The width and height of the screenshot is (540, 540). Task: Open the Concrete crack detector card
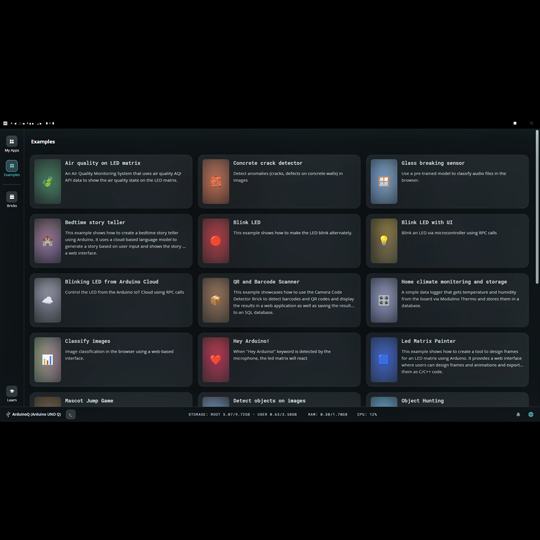click(279, 181)
